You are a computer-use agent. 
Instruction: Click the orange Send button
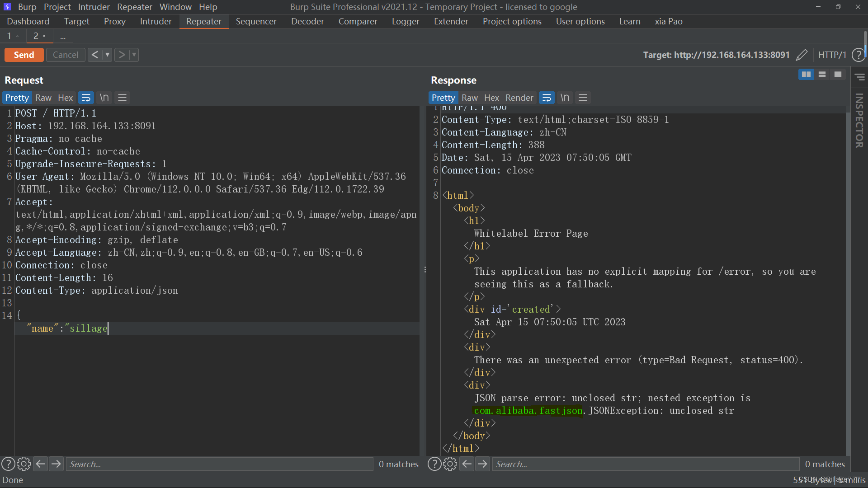(x=24, y=55)
